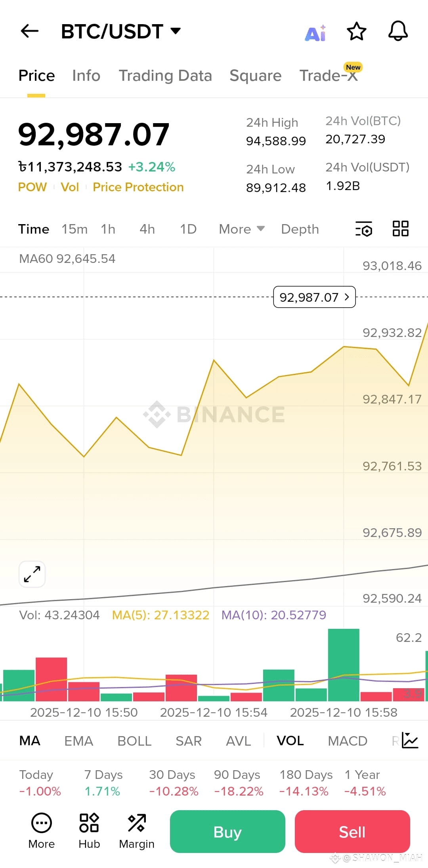Open the Hub icon

coord(89,831)
